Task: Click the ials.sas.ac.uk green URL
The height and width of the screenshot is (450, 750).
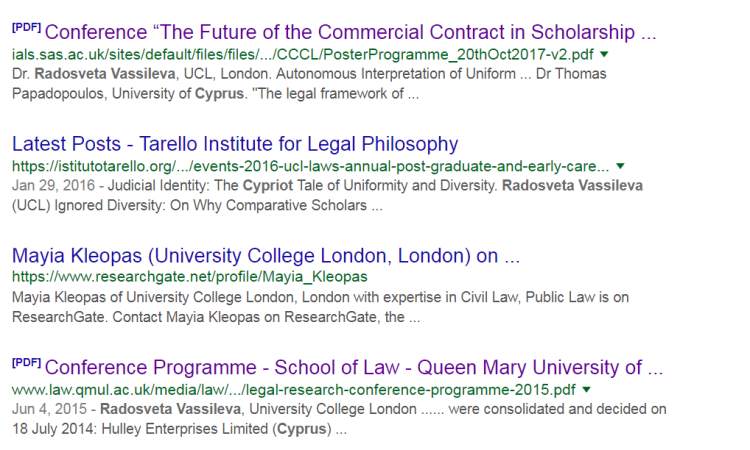Action: tap(300, 54)
